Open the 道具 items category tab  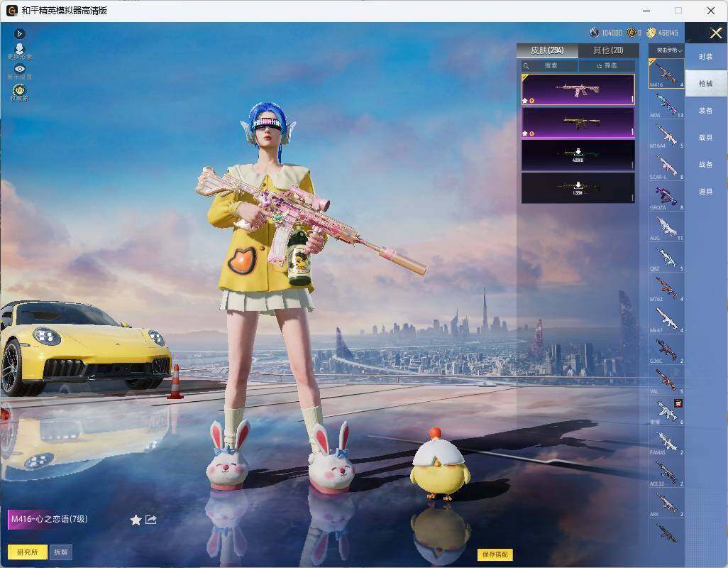point(706,192)
